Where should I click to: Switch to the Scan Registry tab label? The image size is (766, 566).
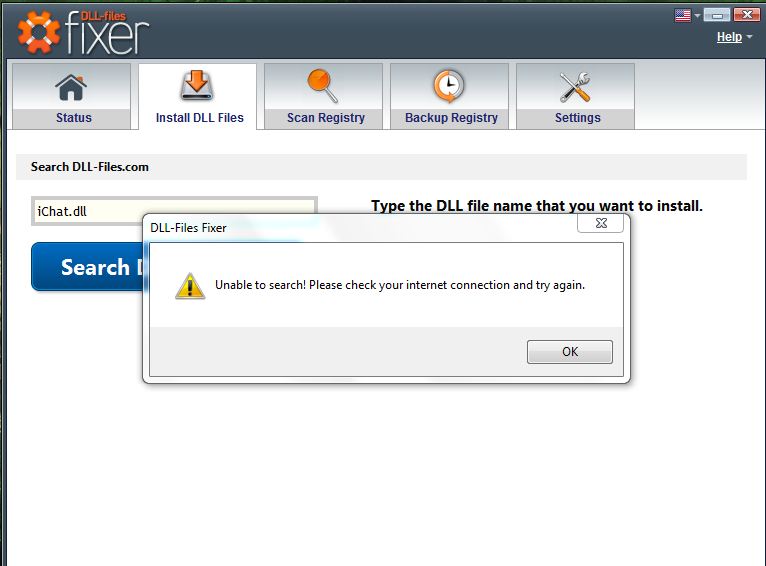326,118
